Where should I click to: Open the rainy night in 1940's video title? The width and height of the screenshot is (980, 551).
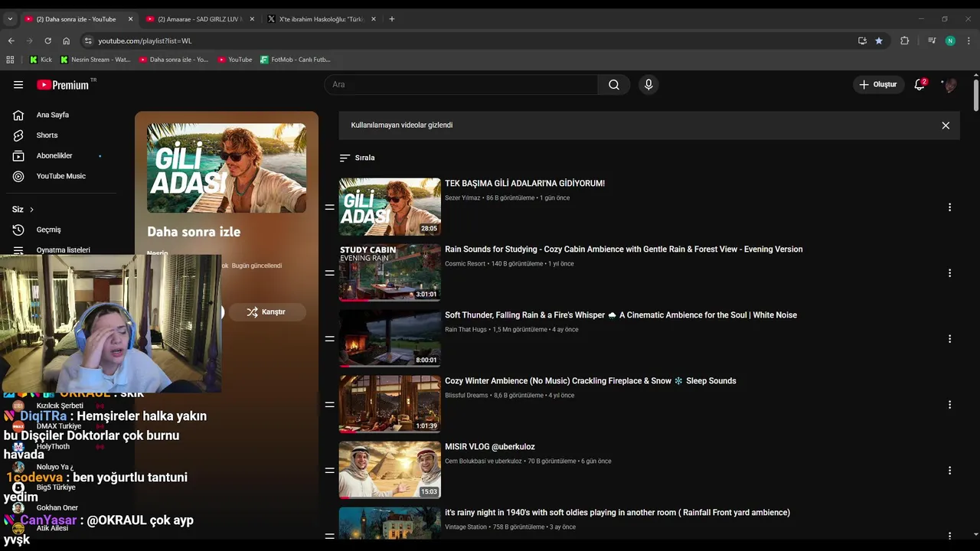click(x=617, y=513)
